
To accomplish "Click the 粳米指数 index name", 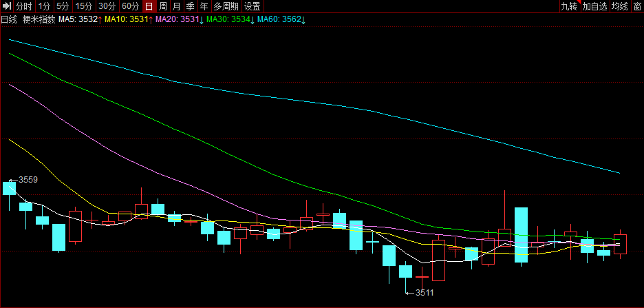I will tap(39, 19).
